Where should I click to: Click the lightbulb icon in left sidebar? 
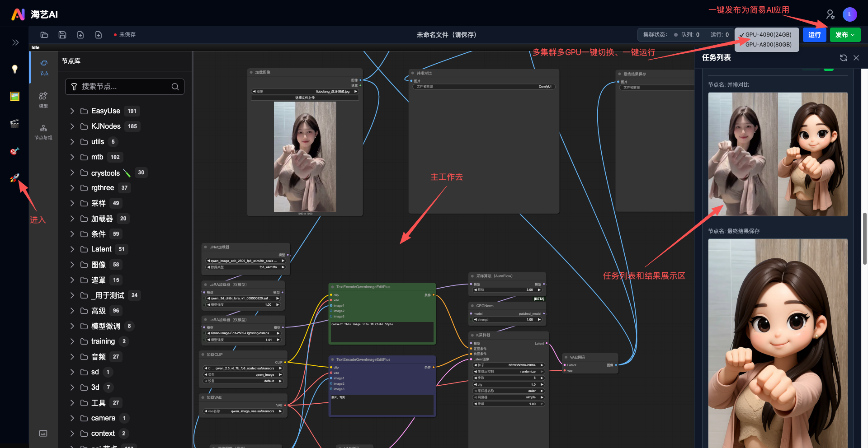[14, 69]
